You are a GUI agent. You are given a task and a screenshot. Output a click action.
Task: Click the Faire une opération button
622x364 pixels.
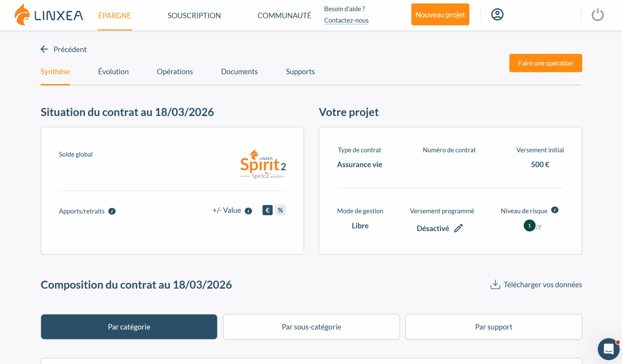[545, 63]
